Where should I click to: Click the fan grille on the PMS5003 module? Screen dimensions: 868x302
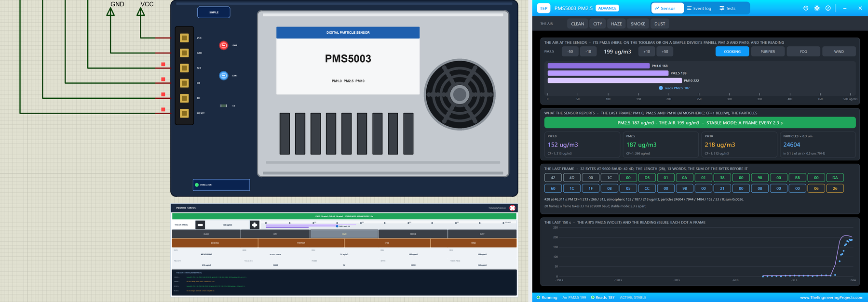pos(460,95)
